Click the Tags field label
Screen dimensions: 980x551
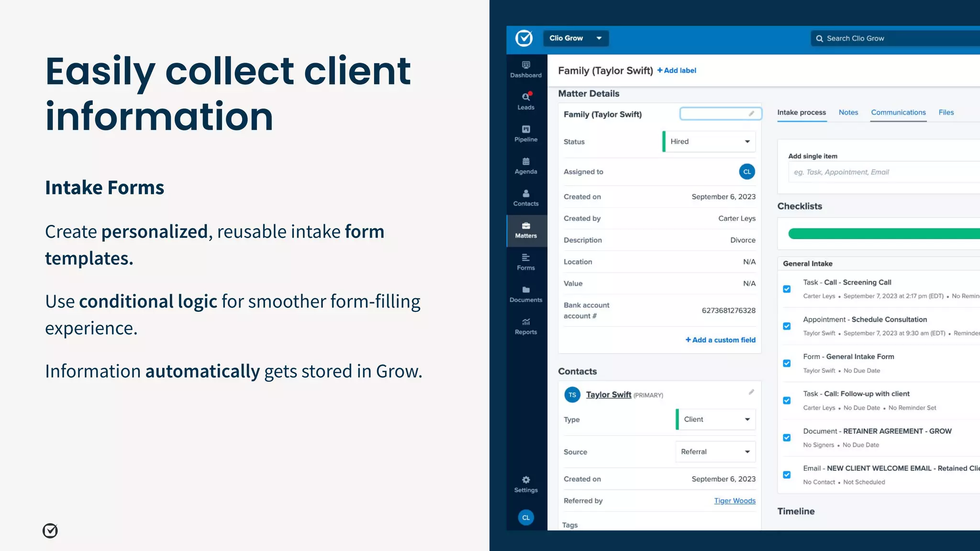click(570, 525)
